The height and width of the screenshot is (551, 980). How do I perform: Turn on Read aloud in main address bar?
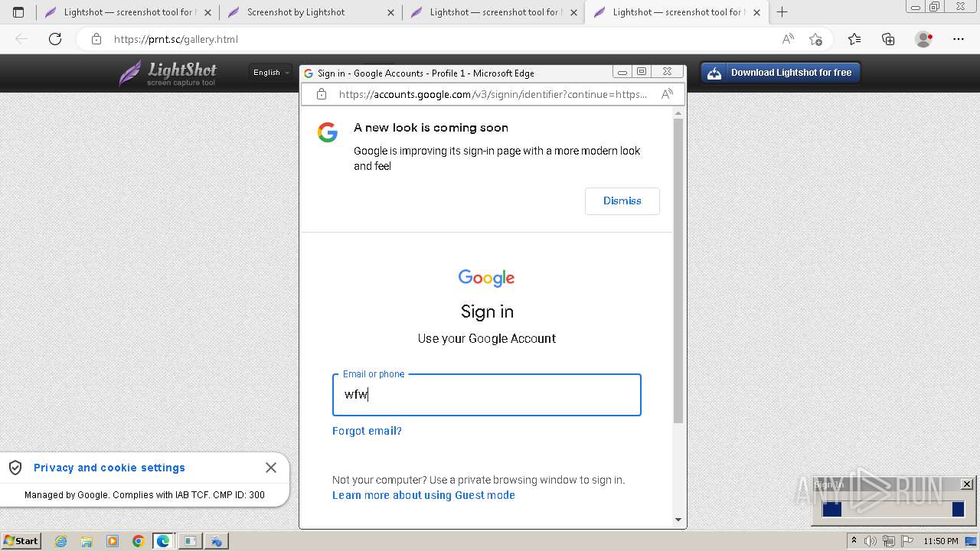click(788, 39)
